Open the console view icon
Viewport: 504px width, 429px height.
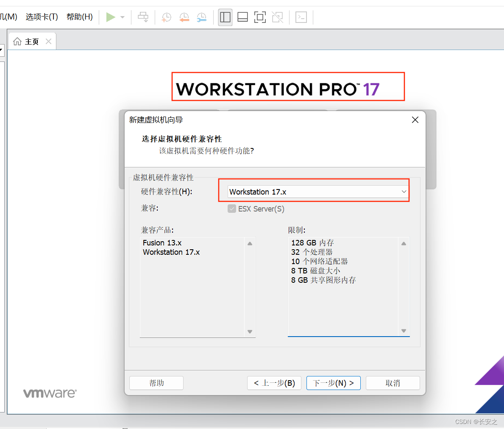pyautogui.click(x=301, y=17)
